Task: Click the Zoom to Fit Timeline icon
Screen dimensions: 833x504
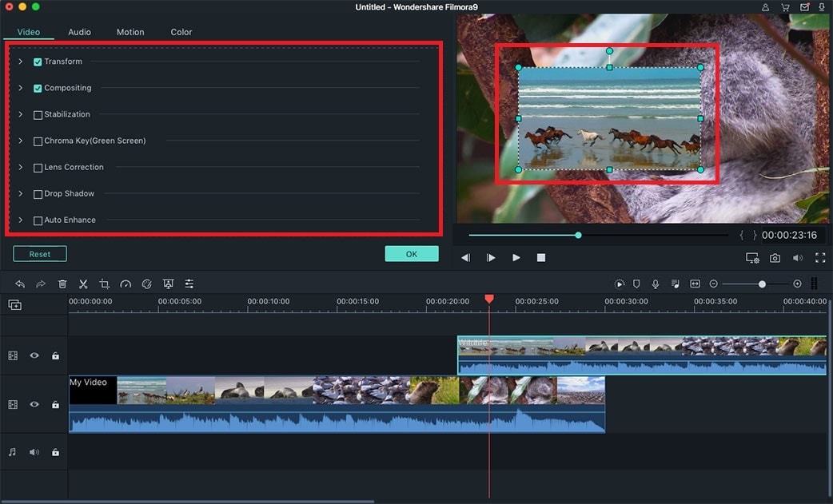Action: pyautogui.click(x=695, y=284)
